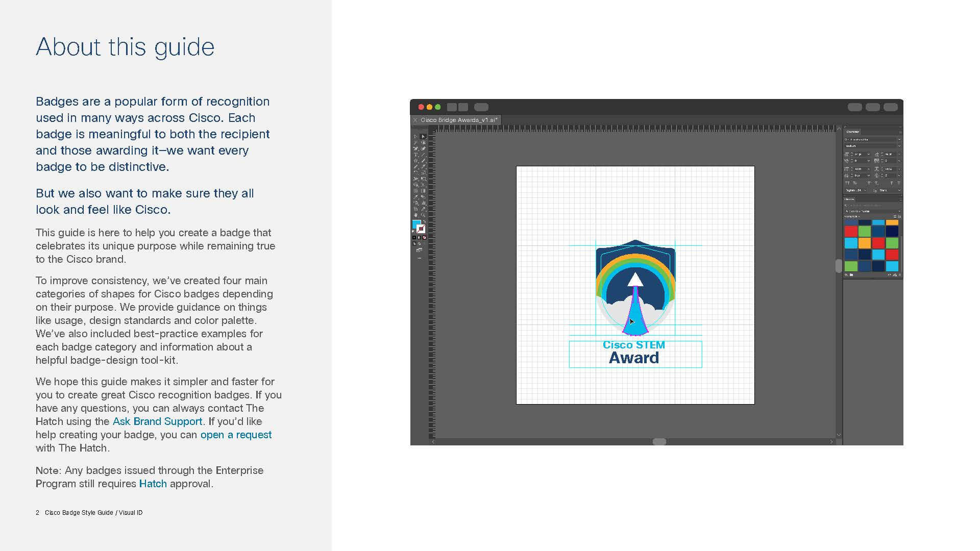This screenshot has width=980, height=551.
Task: Click the New Swatch plus icon
Action: [846, 275]
